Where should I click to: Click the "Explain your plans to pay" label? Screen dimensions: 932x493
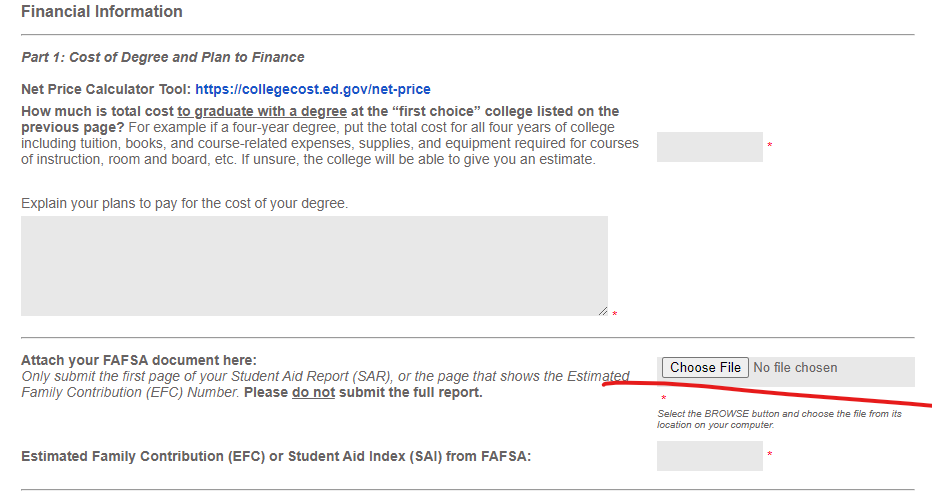point(185,203)
